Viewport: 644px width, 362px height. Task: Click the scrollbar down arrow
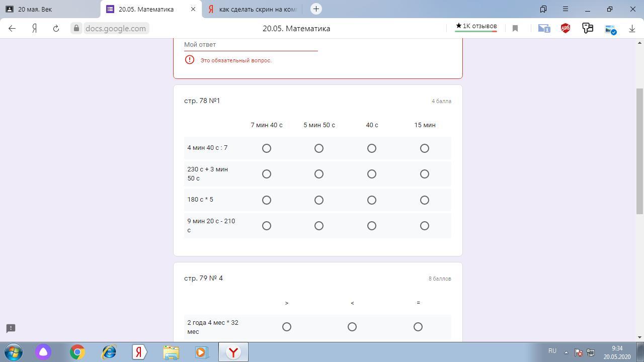click(639, 337)
